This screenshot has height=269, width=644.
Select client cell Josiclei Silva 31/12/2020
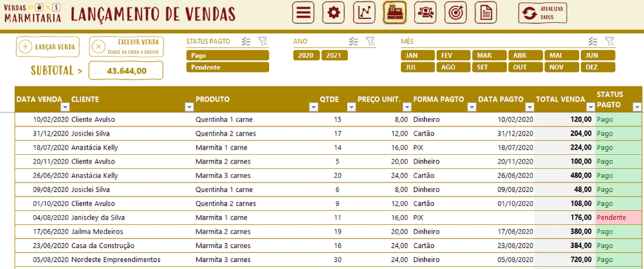tap(132, 133)
